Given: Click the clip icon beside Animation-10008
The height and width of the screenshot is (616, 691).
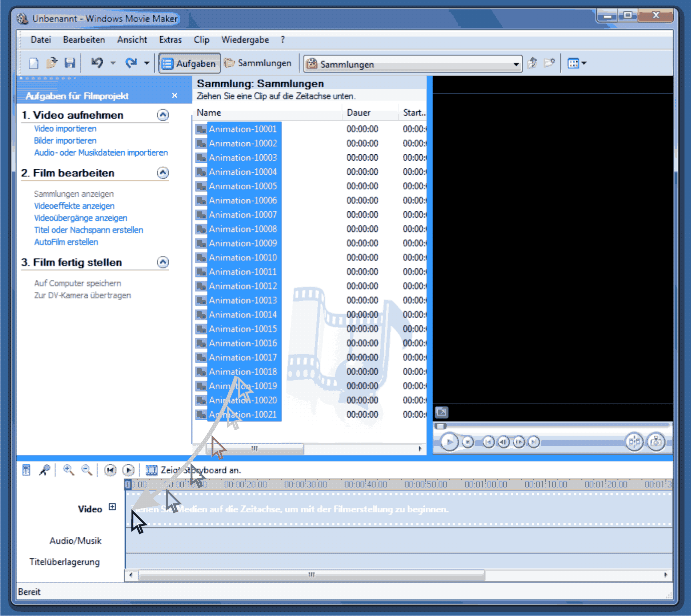Looking at the screenshot, I should (201, 229).
